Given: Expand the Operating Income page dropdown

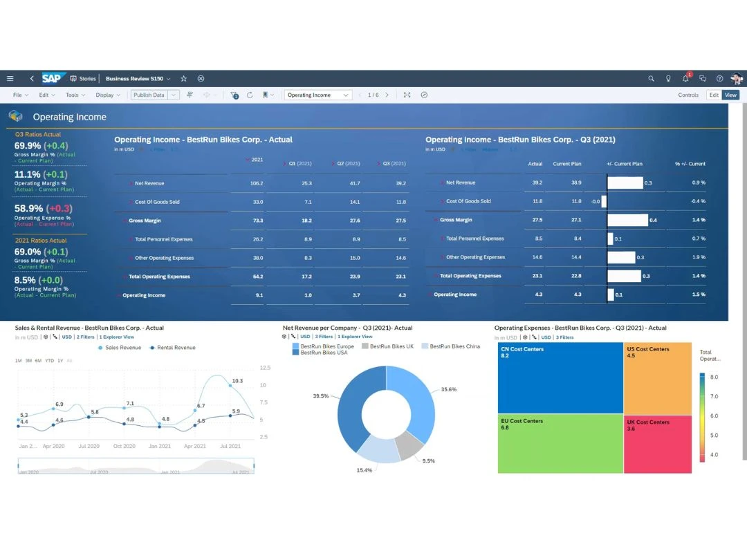Looking at the screenshot, I should [x=345, y=95].
